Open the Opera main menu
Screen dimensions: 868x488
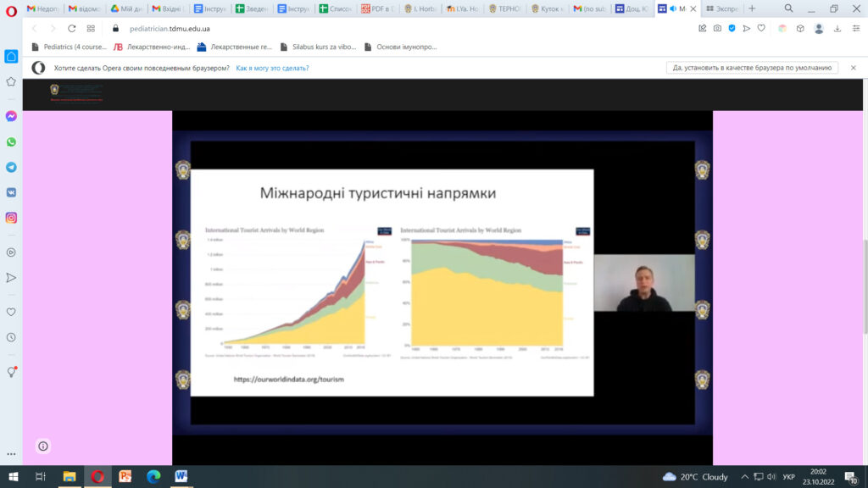click(x=11, y=9)
